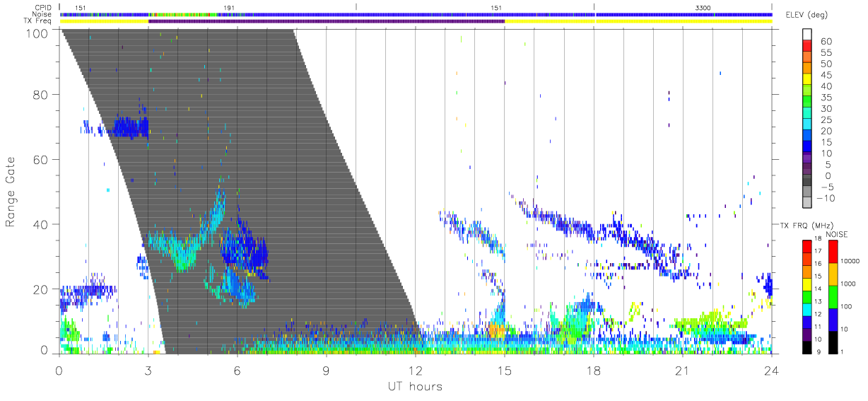
Task: Pick the green band in TX FRQ colorbar
Action: pyautogui.click(x=807, y=296)
